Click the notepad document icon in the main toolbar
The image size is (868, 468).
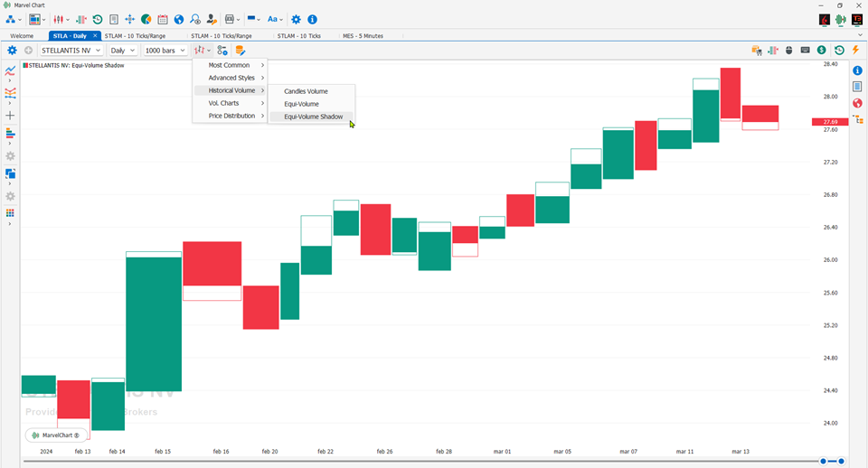(x=114, y=19)
